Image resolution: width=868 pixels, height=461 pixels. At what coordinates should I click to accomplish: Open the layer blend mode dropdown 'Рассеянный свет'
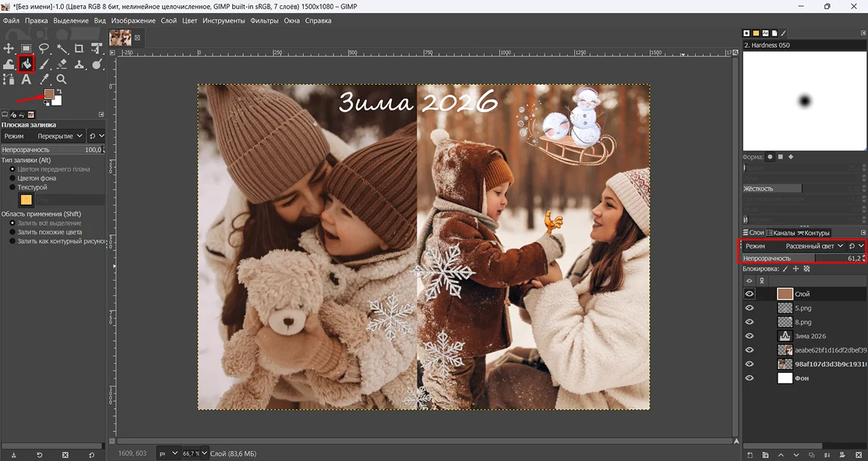click(x=814, y=246)
